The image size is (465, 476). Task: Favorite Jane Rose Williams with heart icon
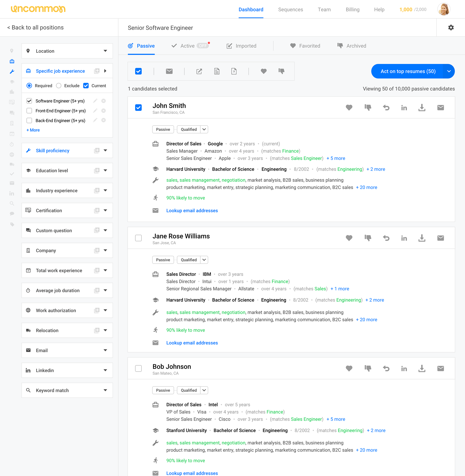click(x=349, y=238)
